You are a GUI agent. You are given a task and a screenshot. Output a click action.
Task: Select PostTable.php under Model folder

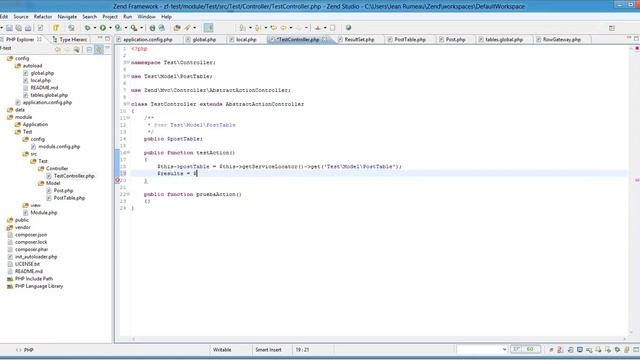[69, 198]
